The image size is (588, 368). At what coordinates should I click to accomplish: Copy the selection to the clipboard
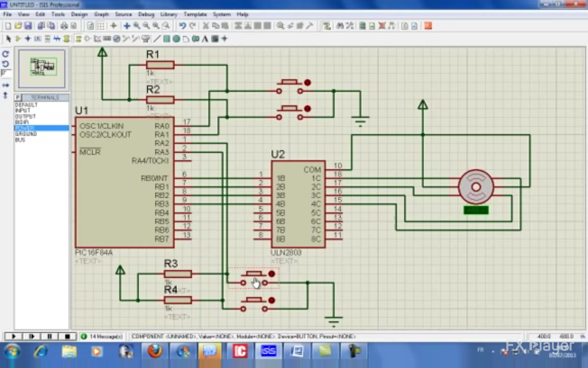tap(215, 26)
